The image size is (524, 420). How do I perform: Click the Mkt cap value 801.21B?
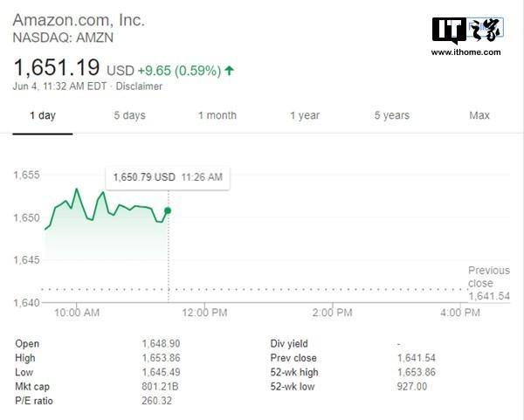(x=160, y=387)
